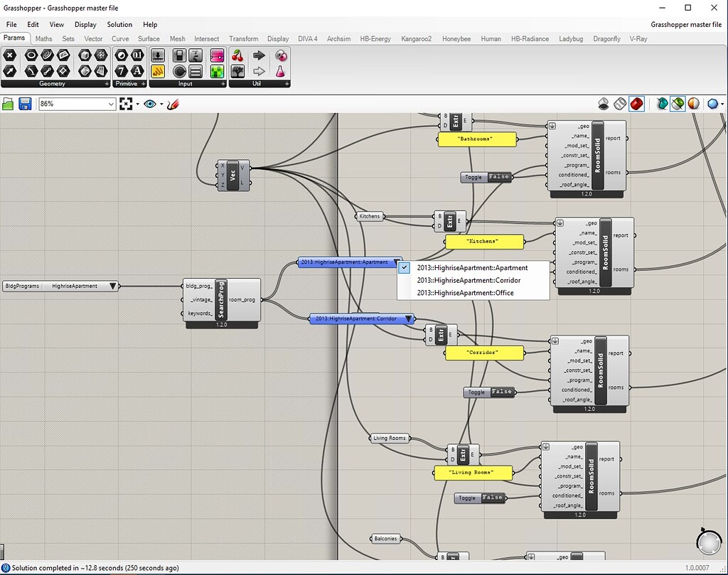This screenshot has height=575, width=728.
Task: Toggle the False switch under Living Rooms
Action: (x=492, y=498)
